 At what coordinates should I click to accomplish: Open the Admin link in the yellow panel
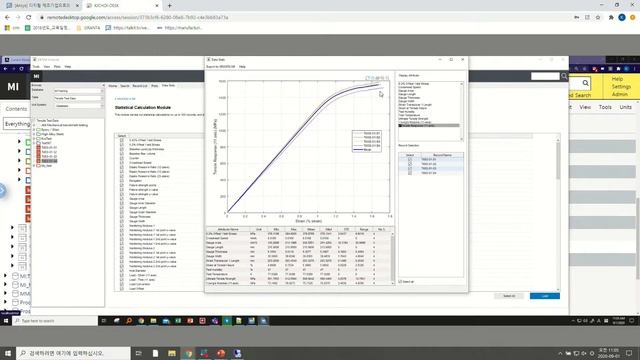[x=619, y=94]
